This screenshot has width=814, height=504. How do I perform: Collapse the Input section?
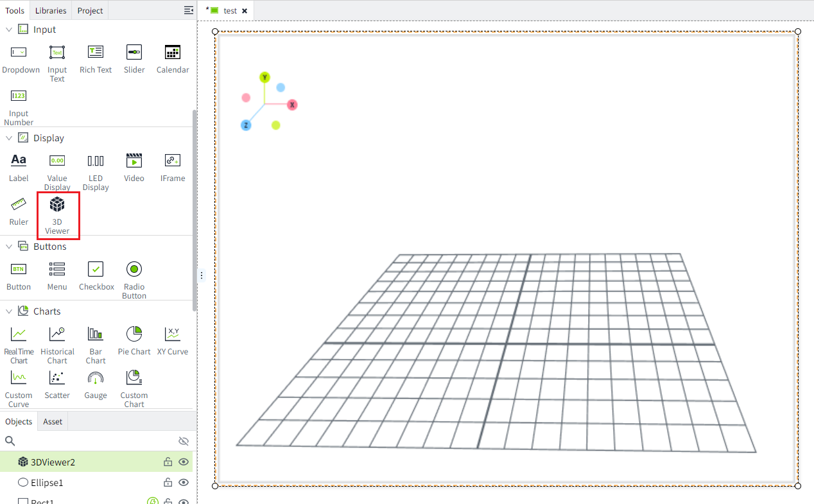(x=9, y=30)
